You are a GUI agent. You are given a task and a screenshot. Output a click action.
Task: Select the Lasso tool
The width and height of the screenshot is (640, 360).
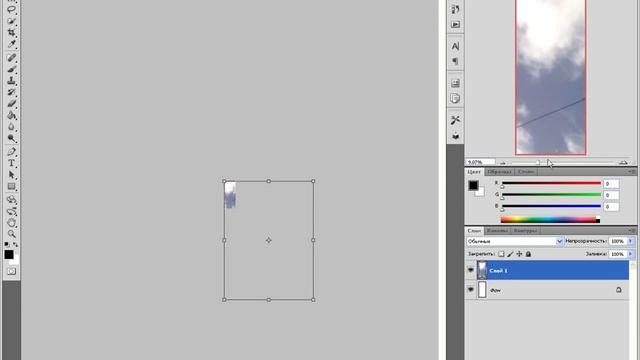pyautogui.click(x=11, y=9)
